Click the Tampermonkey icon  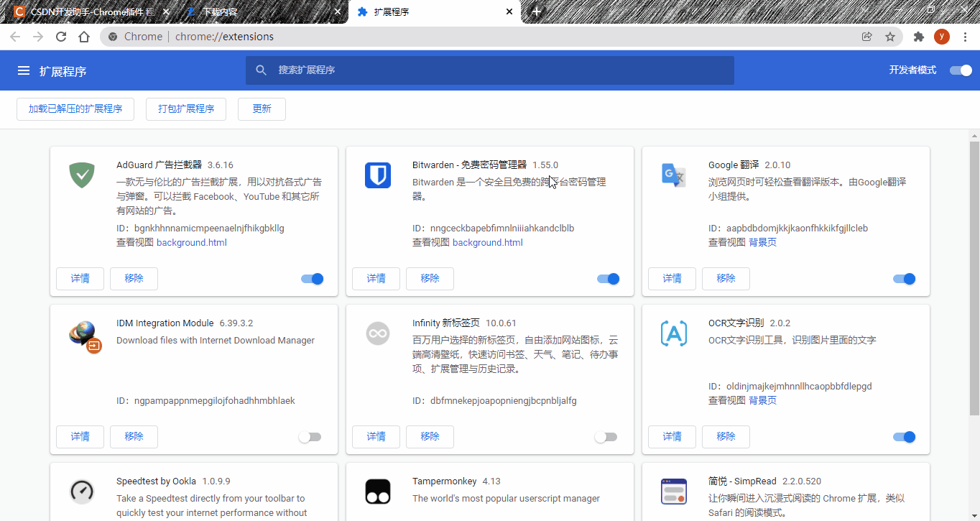(377, 491)
